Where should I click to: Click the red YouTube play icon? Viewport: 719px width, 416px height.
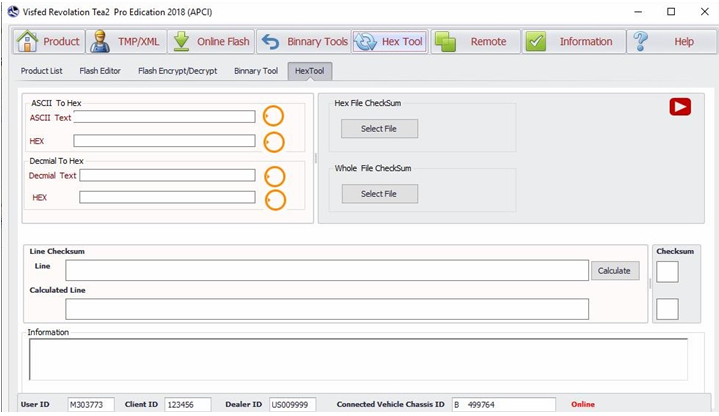click(680, 107)
